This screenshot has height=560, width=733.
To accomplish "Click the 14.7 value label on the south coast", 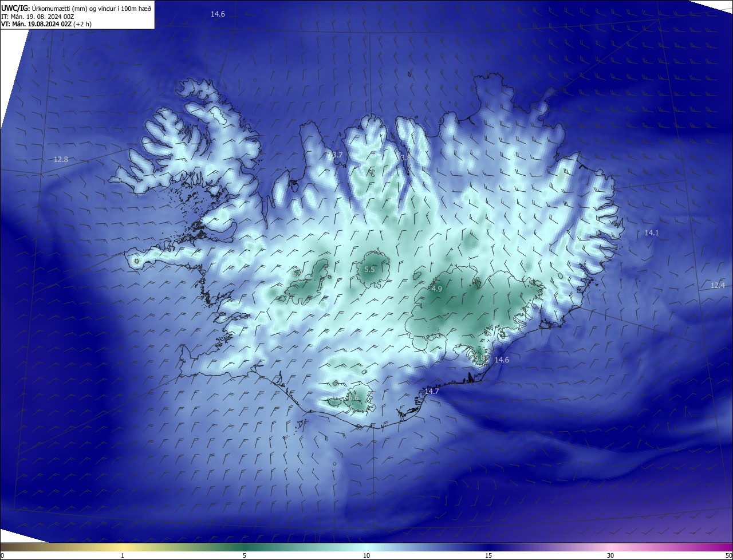I will [432, 391].
